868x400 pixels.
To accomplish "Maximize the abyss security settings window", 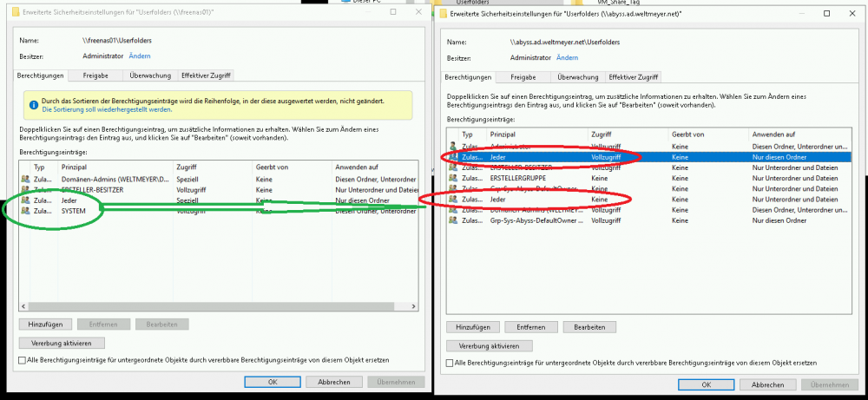I will (x=826, y=14).
